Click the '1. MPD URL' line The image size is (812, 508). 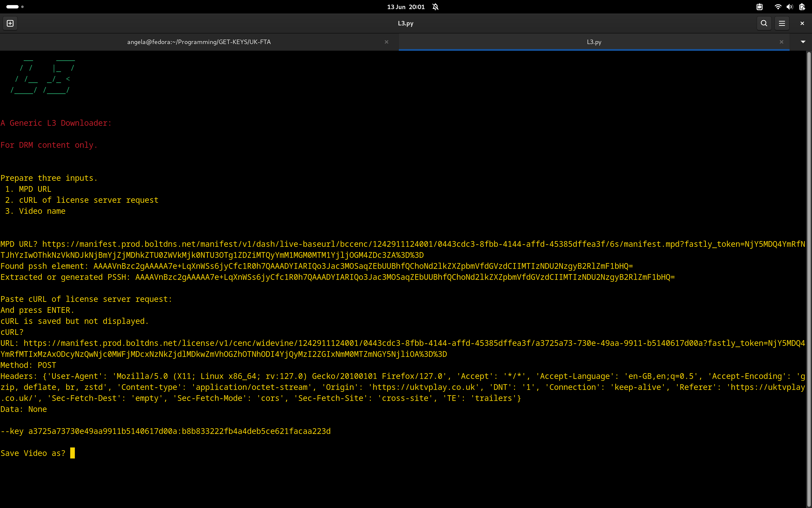pyautogui.click(x=28, y=189)
